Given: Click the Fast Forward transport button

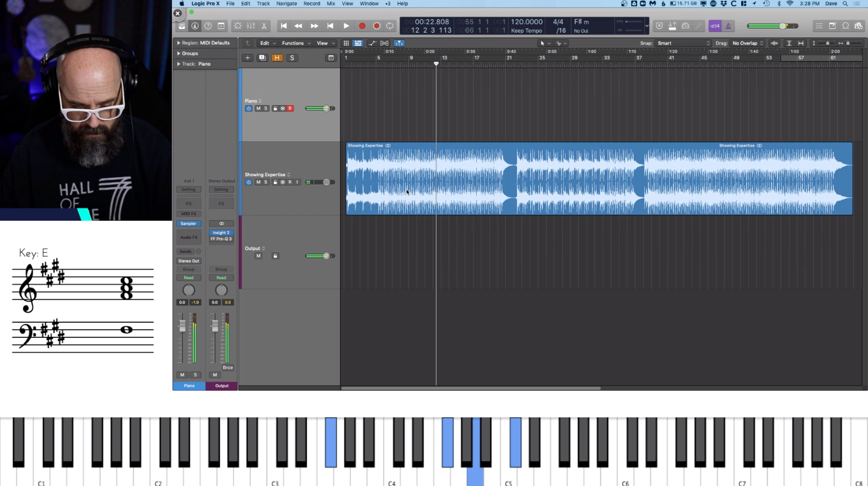Looking at the screenshot, I should click(314, 26).
